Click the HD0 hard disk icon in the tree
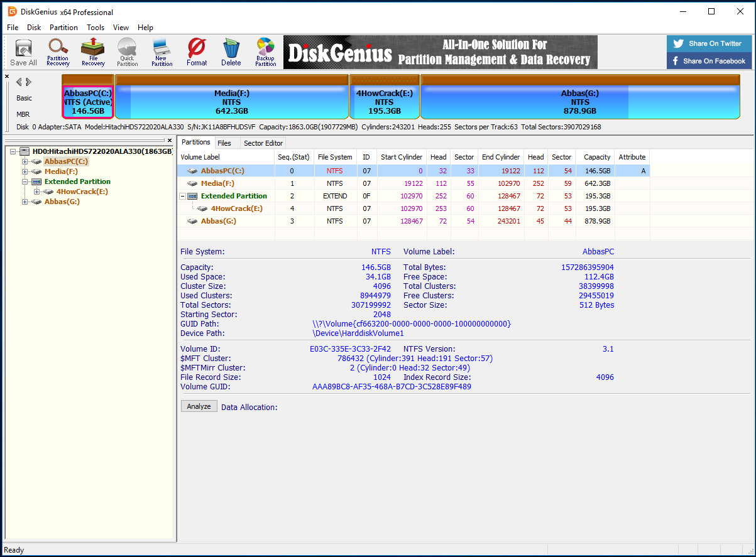 coord(25,151)
